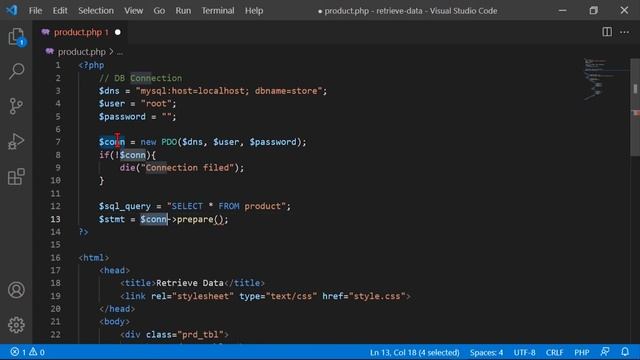Split the editor to the right

click(x=607, y=32)
